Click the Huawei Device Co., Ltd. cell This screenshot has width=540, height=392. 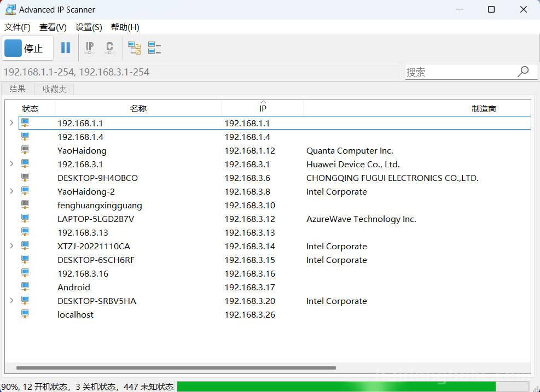click(x=353, y=164)
